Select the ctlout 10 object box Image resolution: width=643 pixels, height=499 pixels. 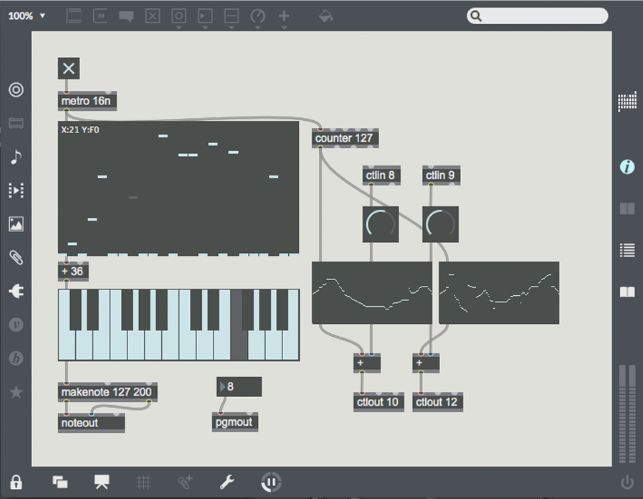[378, 402]
